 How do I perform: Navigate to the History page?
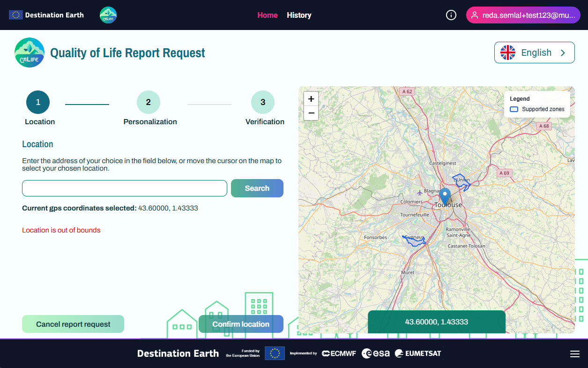point(299,15)
